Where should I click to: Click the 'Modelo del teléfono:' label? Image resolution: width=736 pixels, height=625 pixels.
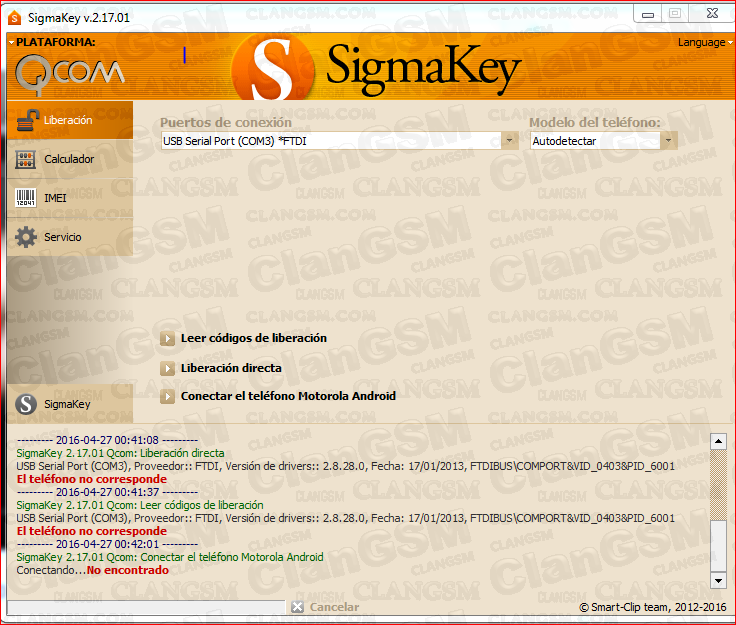click(595, 122)
